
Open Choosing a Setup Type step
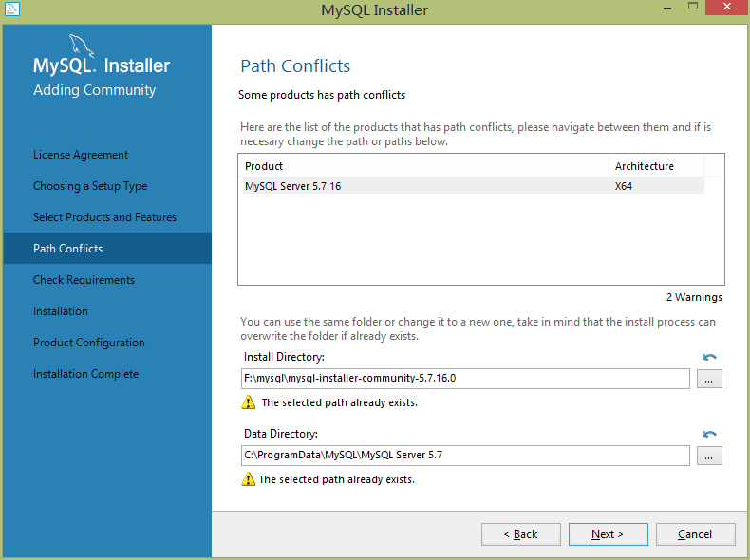(x=90, y=186)
